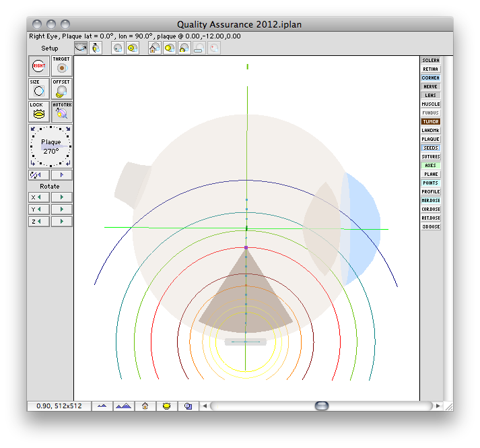This screenshot has width=480, height=448.
Task: Select the plaque rotation tool icon
Action: click(x=96, y=48)
